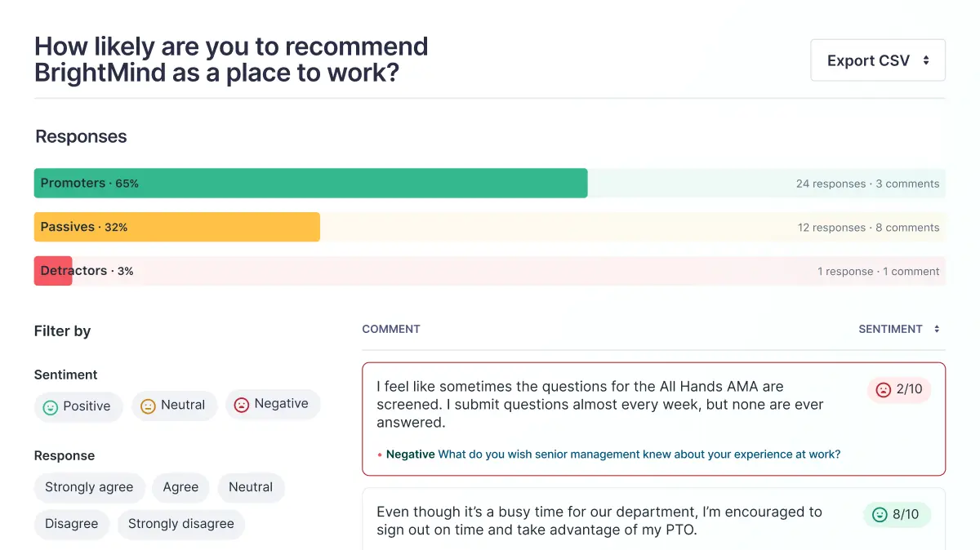Click the SENTIMENT column header label
The image size is (980, 550).
click(890, 330)
